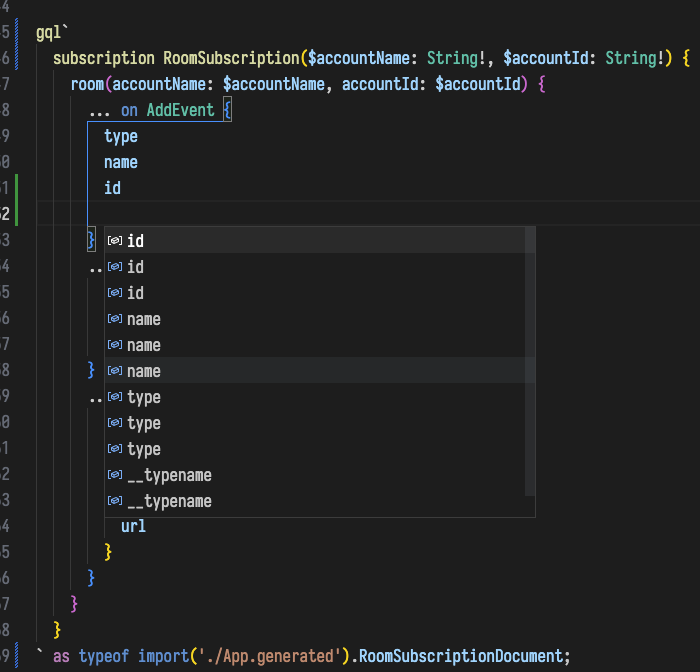This screenshot has height=672, width=700.
Task: Click field icon beside selected id suggestion
Action: (x=115, y=241)
